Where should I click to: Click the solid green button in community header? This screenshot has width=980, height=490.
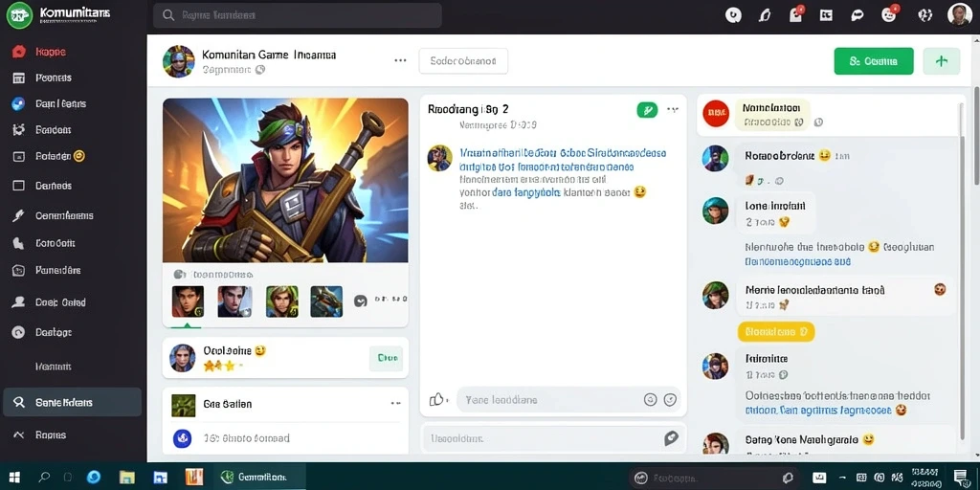pos(874,61)
